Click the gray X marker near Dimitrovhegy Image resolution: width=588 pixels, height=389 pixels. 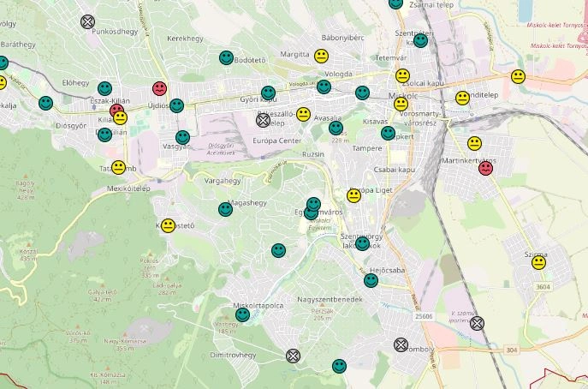293,356
